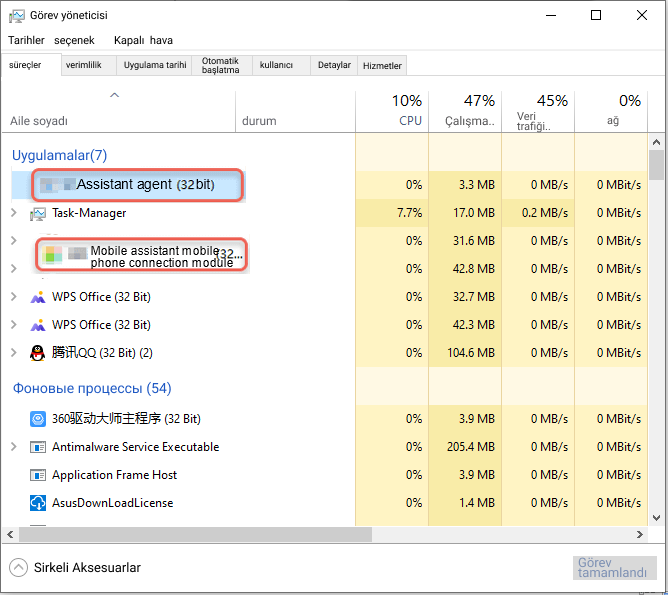Expand the QQ (32 Bit) process group
The height and width of the screenshot is (595, 668).
click(14, 353)
